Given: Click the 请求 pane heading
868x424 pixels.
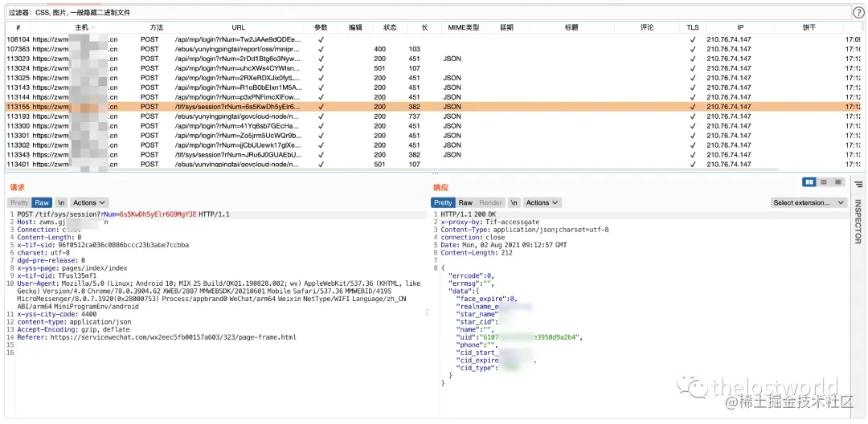Looking at the screenshot, I should tap(17, 188).
